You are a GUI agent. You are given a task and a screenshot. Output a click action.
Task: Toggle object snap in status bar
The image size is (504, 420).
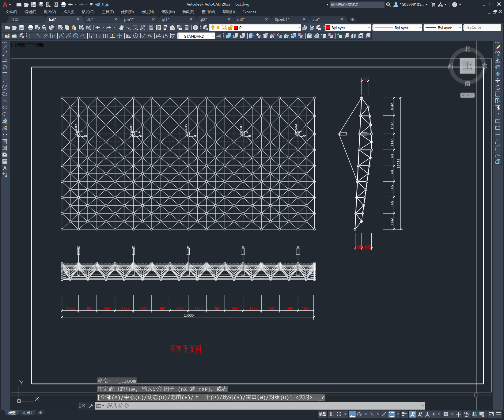click(392, 414)
